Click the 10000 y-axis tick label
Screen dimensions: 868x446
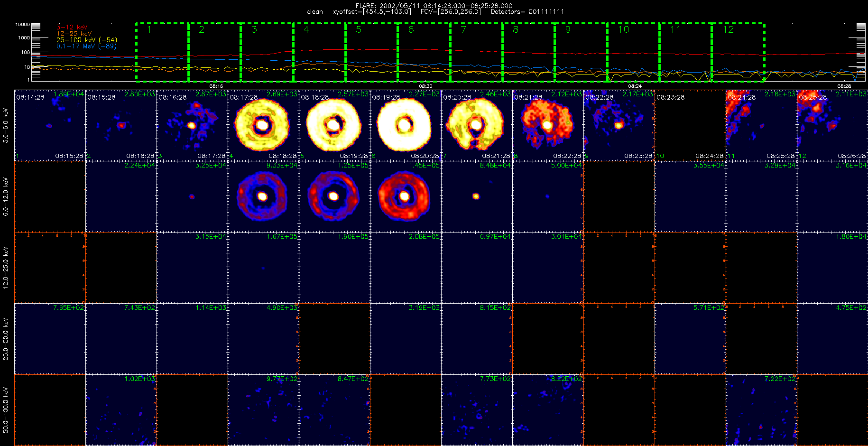click(23, 24)
